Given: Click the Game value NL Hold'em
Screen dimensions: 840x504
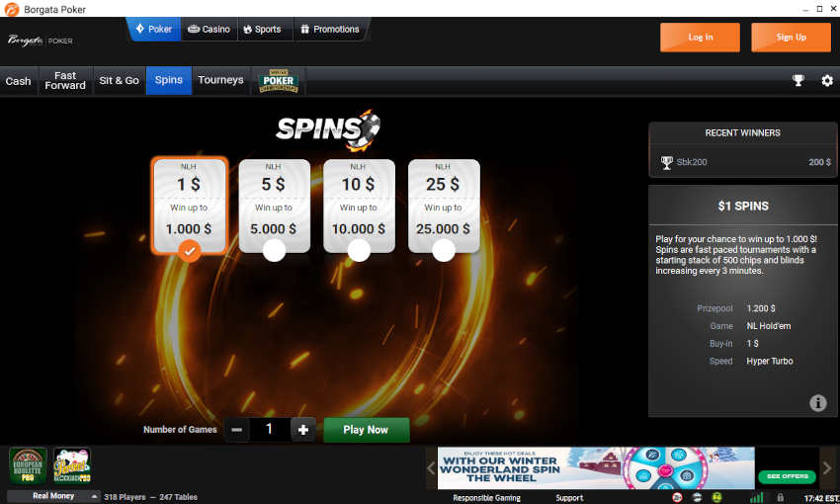Looking at the screenshot, I should (x=768, y=326).
